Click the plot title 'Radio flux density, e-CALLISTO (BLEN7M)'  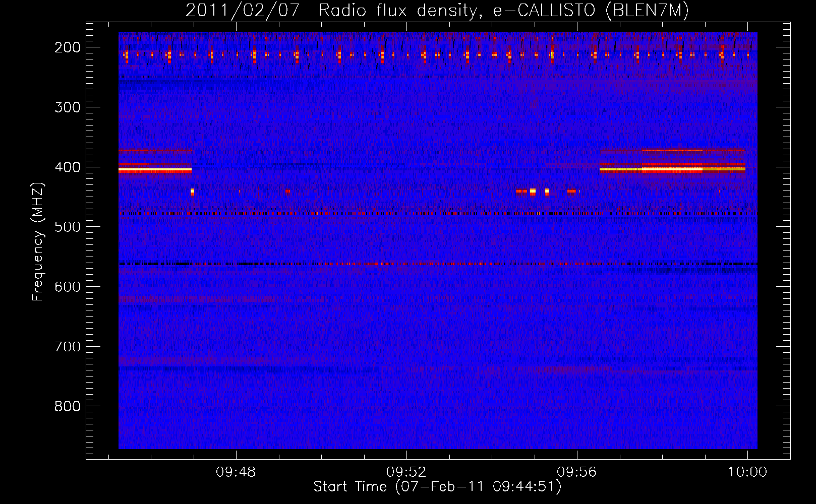[503, 11]
